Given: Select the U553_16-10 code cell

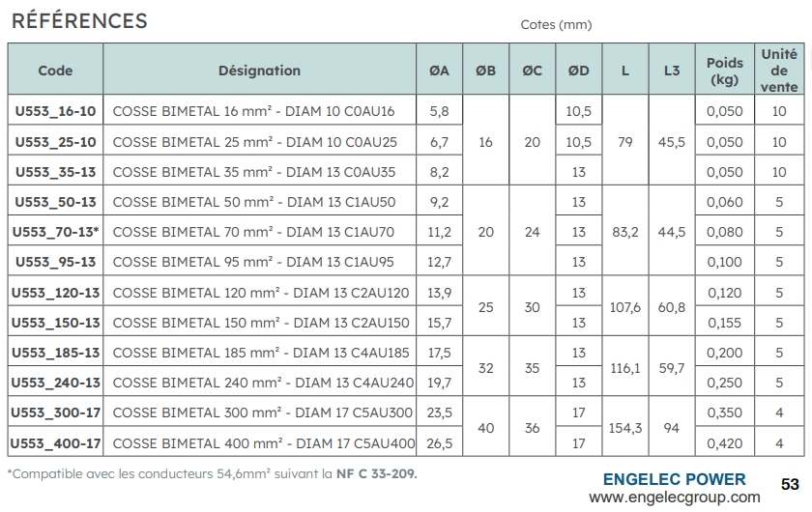Looking at the screenshot, I should pos(55,111).
